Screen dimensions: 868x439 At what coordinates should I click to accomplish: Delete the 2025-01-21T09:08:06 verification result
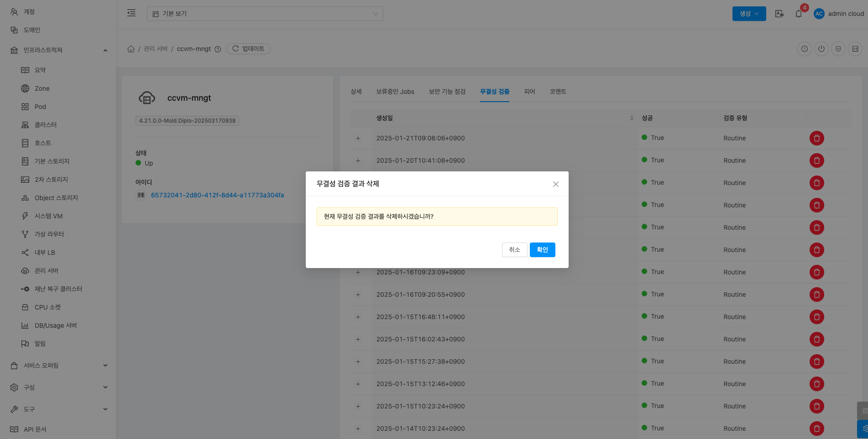(816, 138)
